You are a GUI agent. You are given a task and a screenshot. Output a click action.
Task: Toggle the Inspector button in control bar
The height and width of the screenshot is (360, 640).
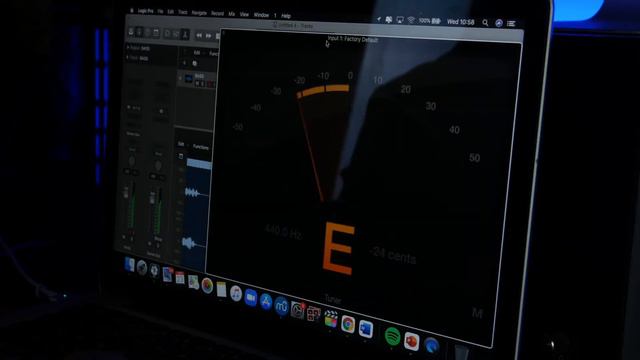point(139,32)
